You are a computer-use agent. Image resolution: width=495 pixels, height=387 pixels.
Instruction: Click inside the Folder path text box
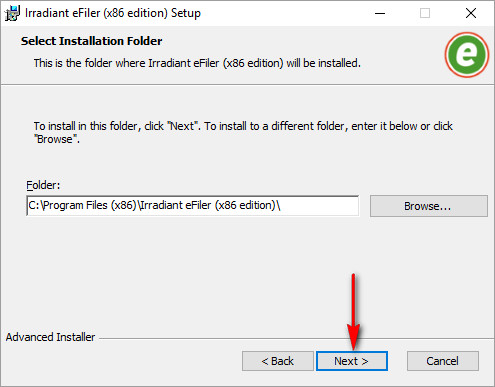[x=193, y=206]
